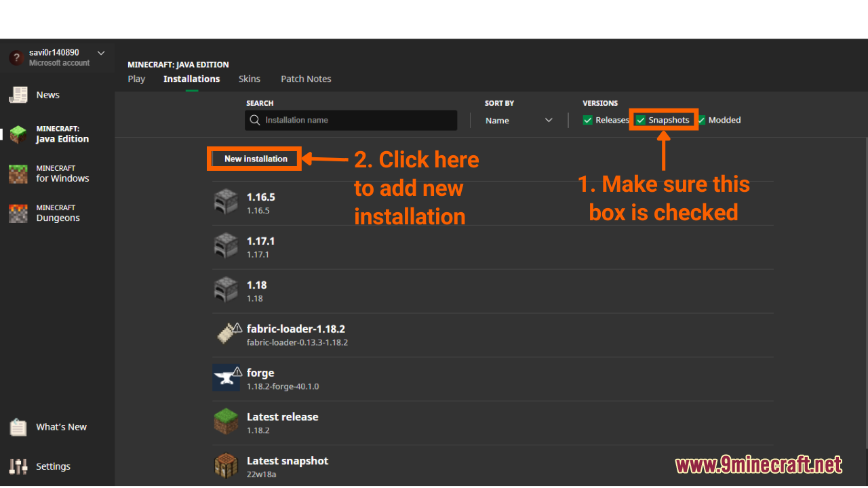Image resolution: width=868 pixels, height=488 pixels.
Task: Select the Latest snapshot installation name
Action: [288, 461]
